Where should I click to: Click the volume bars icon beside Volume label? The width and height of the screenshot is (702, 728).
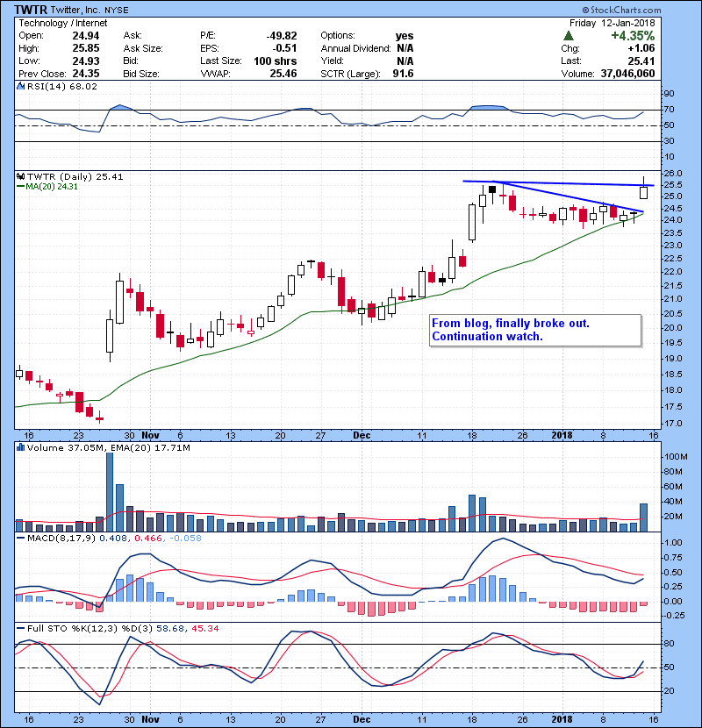[20, 447]
